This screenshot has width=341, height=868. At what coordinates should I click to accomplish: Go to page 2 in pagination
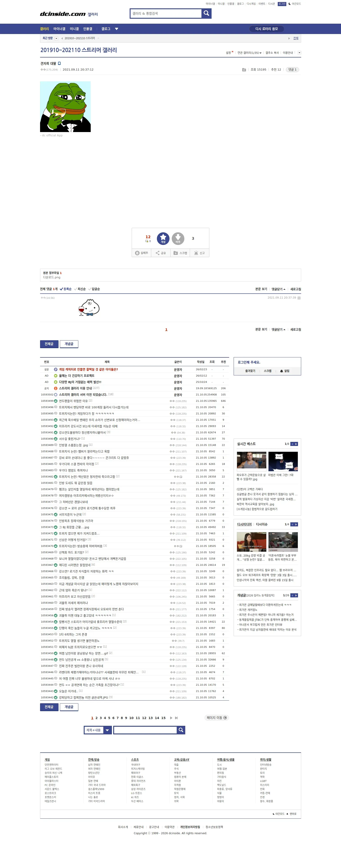(96, 718)
